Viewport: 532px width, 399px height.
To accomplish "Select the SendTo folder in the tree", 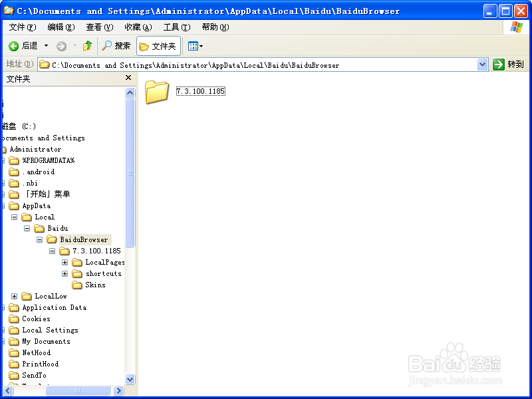I will [x=35, y=375].
